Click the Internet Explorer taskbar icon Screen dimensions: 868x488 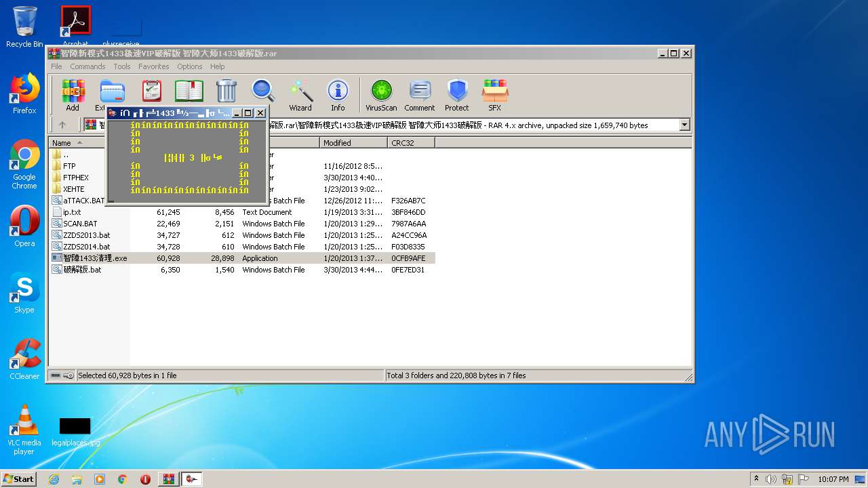(x=54, y=479)
